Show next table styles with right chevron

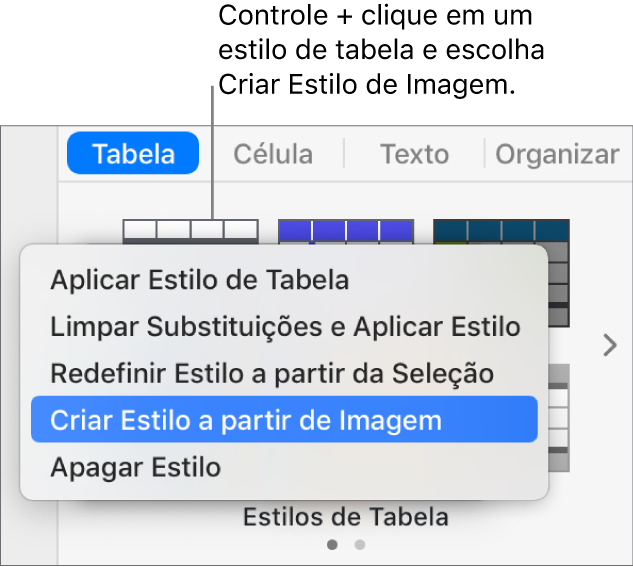[x=610, y=346]
